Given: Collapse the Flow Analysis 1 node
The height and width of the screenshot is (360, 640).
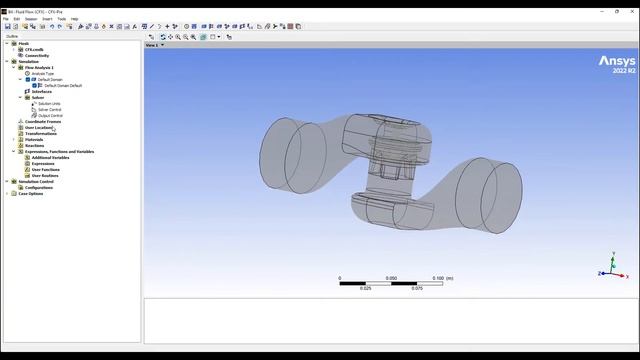Looking at the screenshot, I should tap(13, 67).
